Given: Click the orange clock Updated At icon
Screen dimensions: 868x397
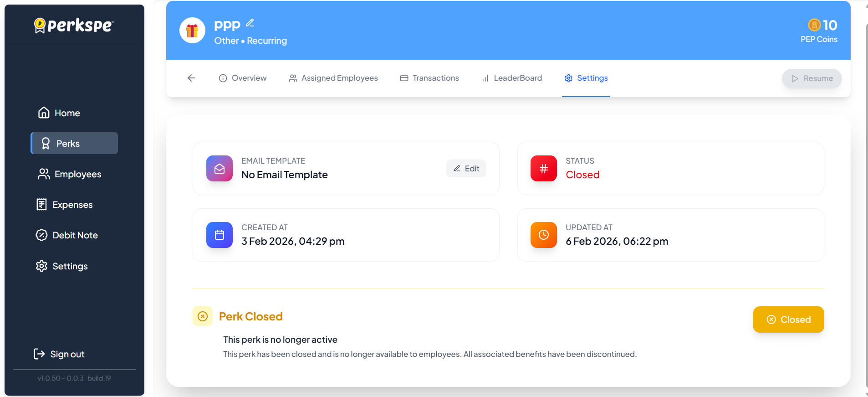Looking at the screenshot, I should point(543,235).
